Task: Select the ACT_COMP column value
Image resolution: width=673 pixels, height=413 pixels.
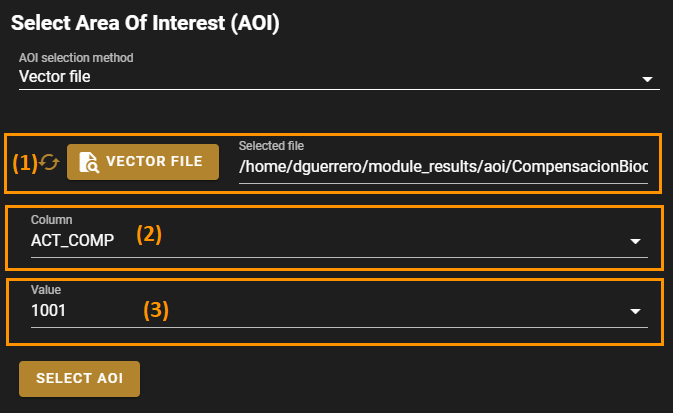Action: 73,239
